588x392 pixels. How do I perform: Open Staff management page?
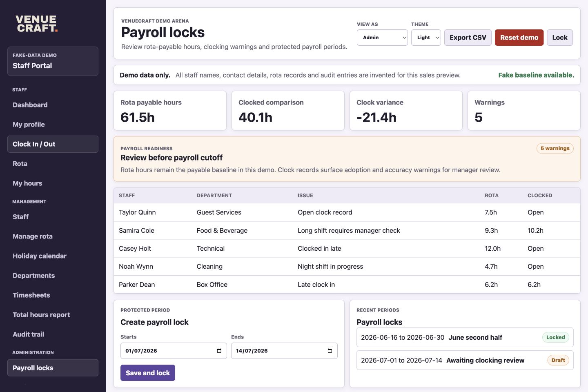(53, 217)
